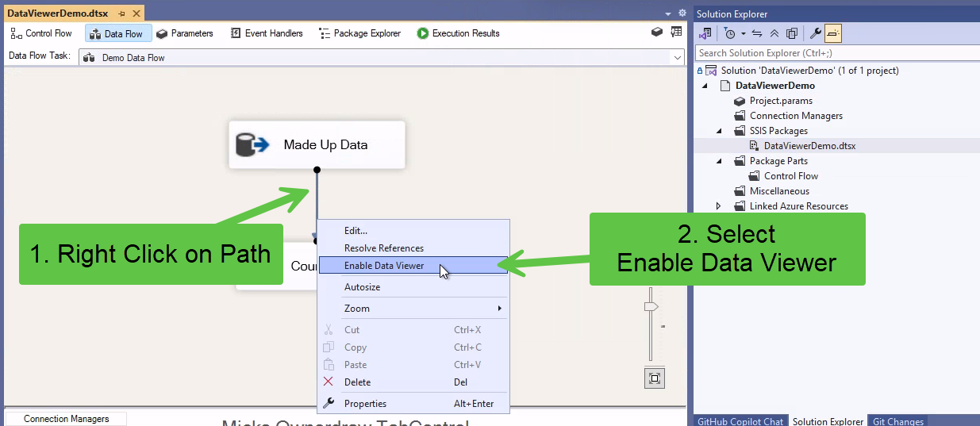Open the Event Handlers tab
This screenshot has width=980, height=426.
pyautogui.click(x=267, y=33)
